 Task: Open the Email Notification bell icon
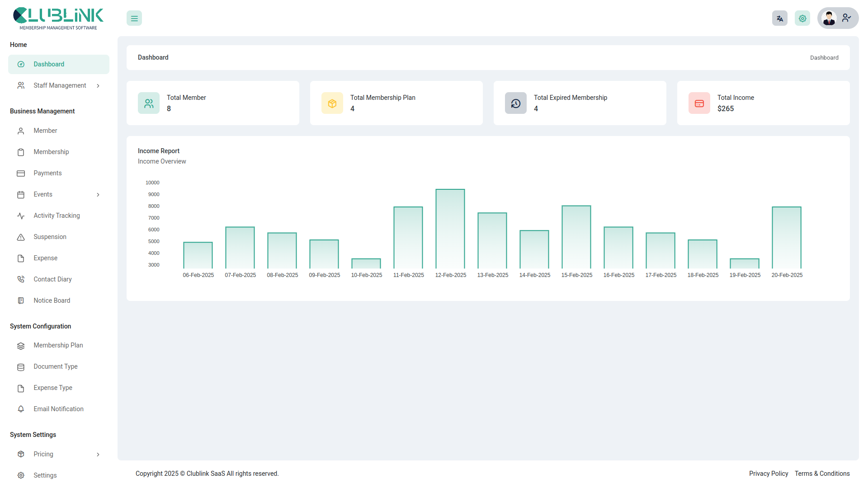point(21,409)
